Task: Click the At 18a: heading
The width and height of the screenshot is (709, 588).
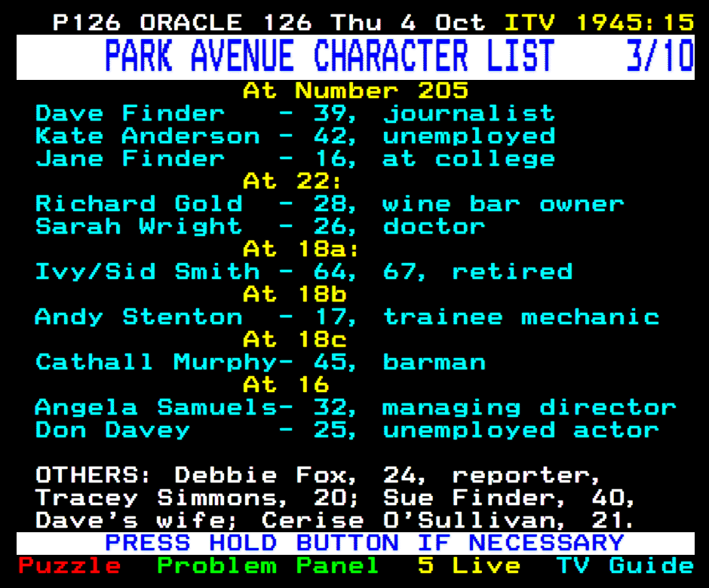Action: 301,249
